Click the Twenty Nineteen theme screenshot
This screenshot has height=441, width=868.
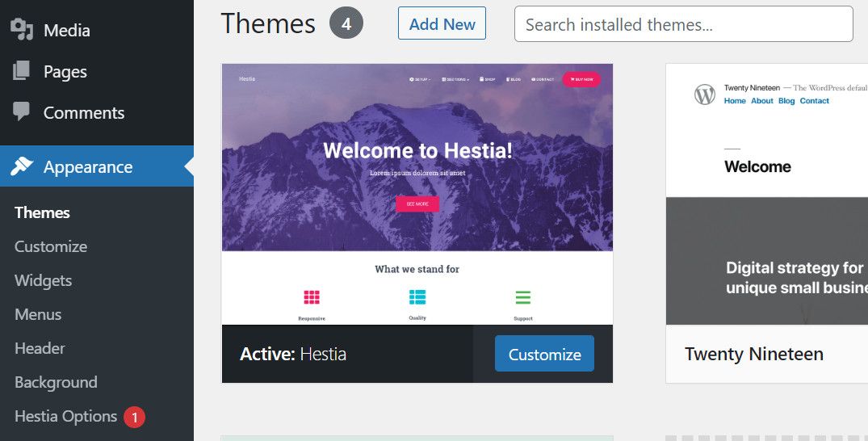(x=767, y=194)
